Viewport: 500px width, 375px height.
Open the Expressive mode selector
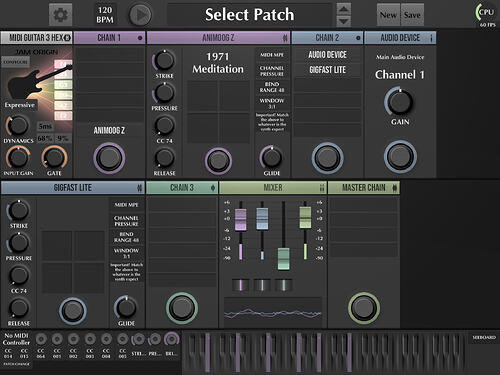[20, 105]
